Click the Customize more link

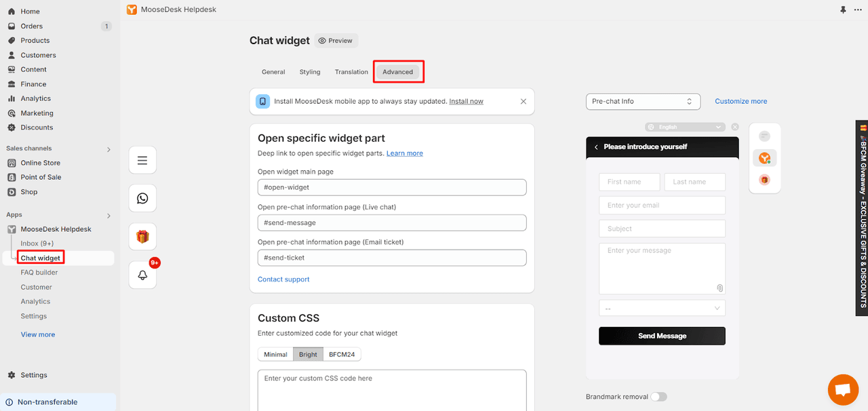(741, 101)
